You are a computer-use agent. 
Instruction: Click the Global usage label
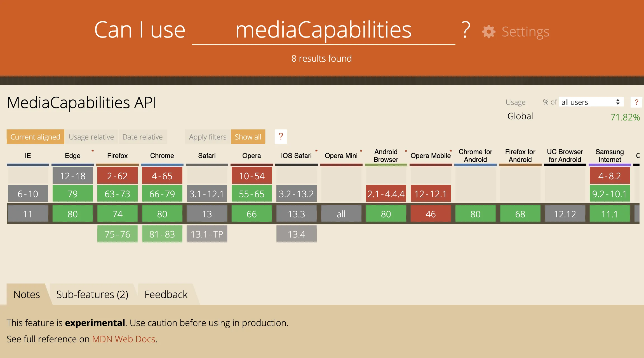[520, 116]
